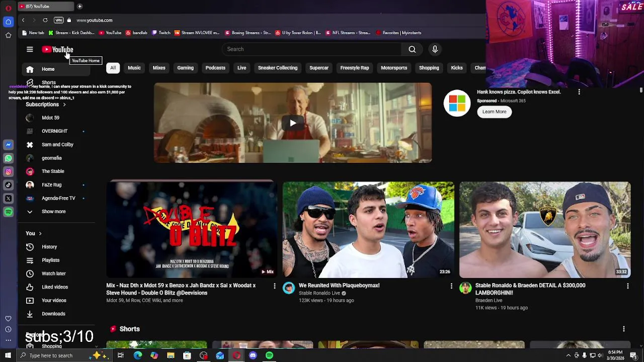Open Downloads in sidebar

point(56,314)
